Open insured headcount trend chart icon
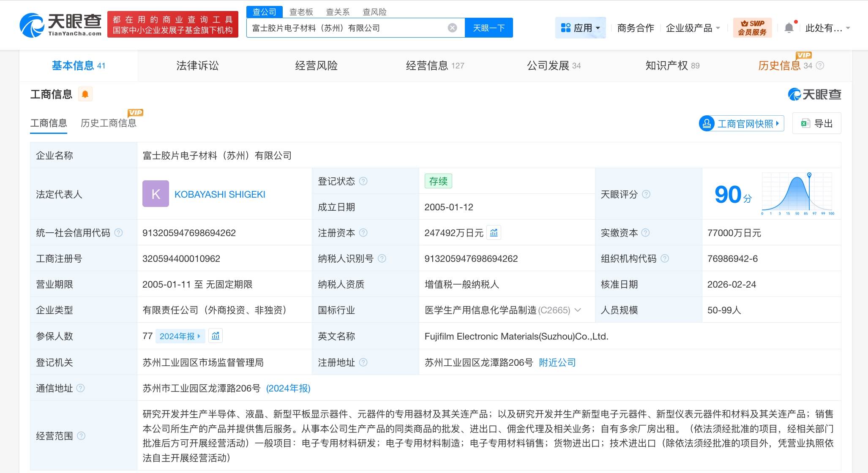The width and height of the screenshot is (868, 473). click(216, 336)
